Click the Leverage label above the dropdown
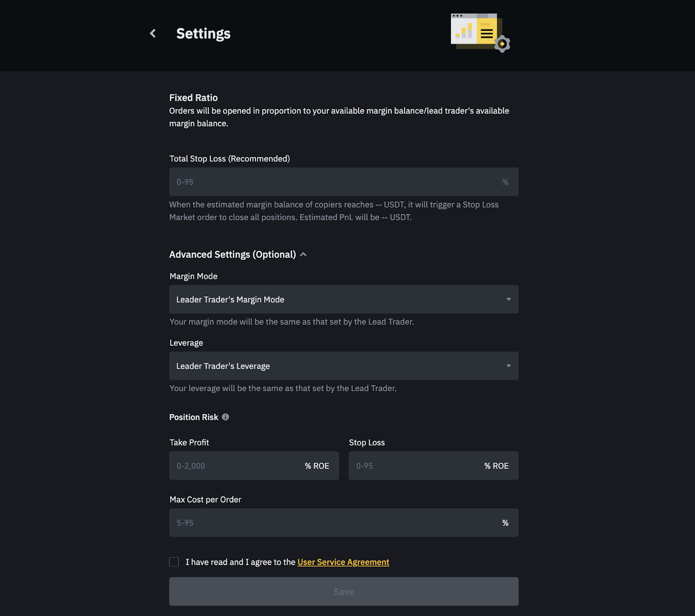Image resolution: width=695 pixels, height=616 pixels. click(186, 343)
